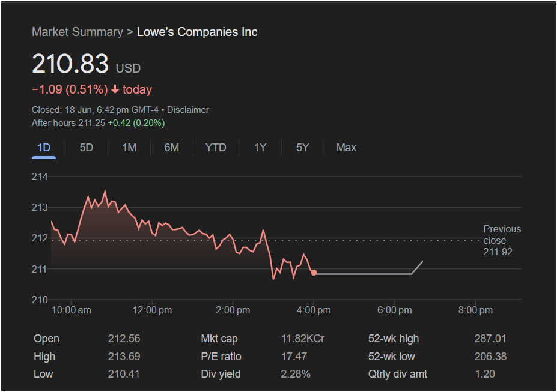Click the 12:00 pm axis label
Image resolution: width=557 pixels, height=392 pixels.
(x=153, y=310)
